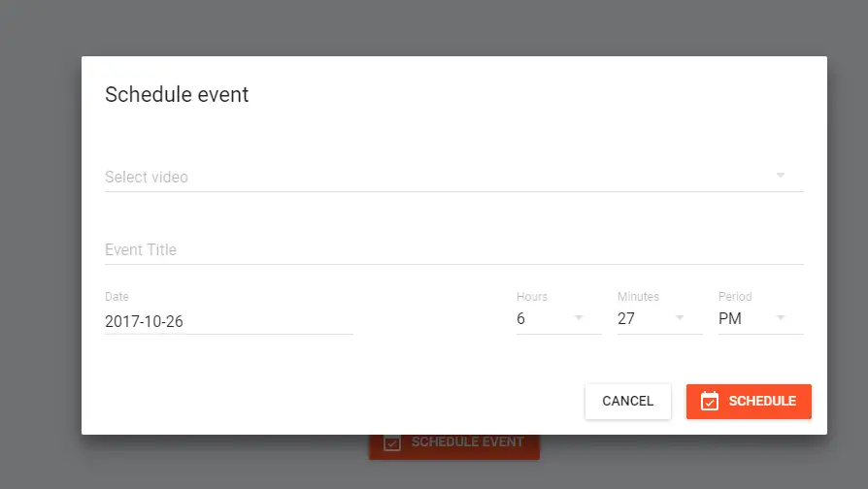This screenshot has width=868, height=489.
Task: Click the Period label
Action: point(735,297)
